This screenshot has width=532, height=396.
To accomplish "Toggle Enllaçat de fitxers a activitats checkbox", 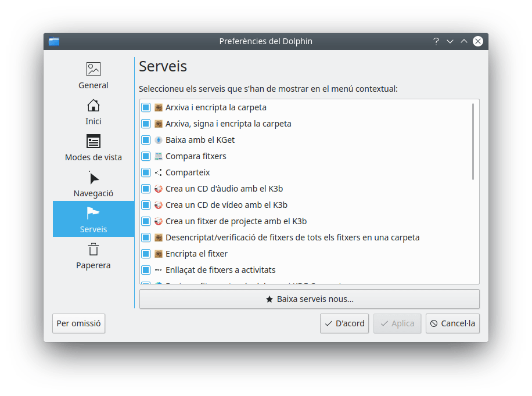I will [x=146, y=270].
